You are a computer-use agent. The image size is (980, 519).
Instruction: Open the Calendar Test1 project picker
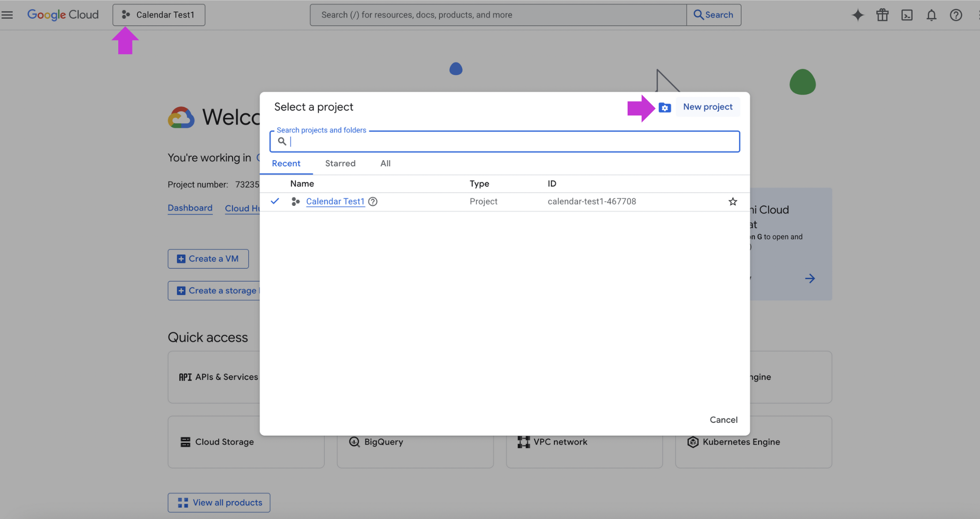[159, 15]
